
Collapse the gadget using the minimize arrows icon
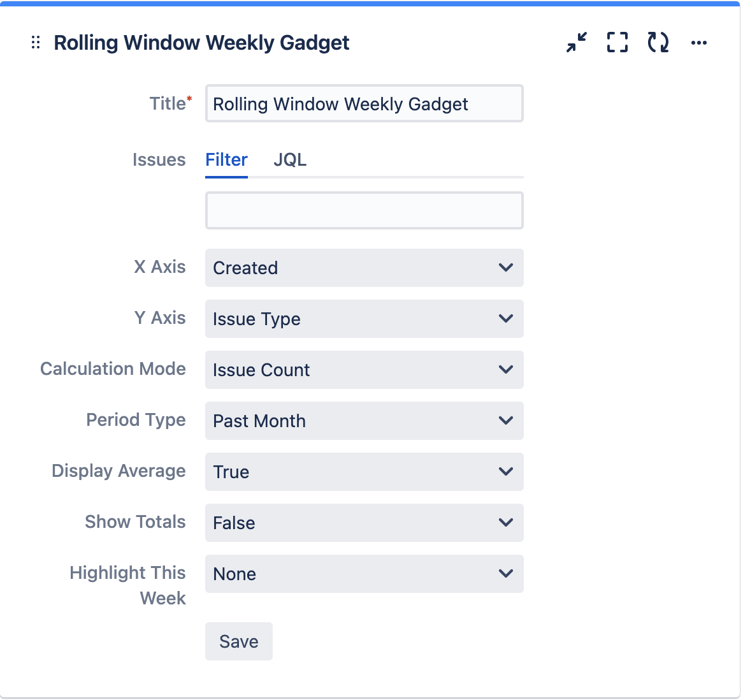click(575, 42)
